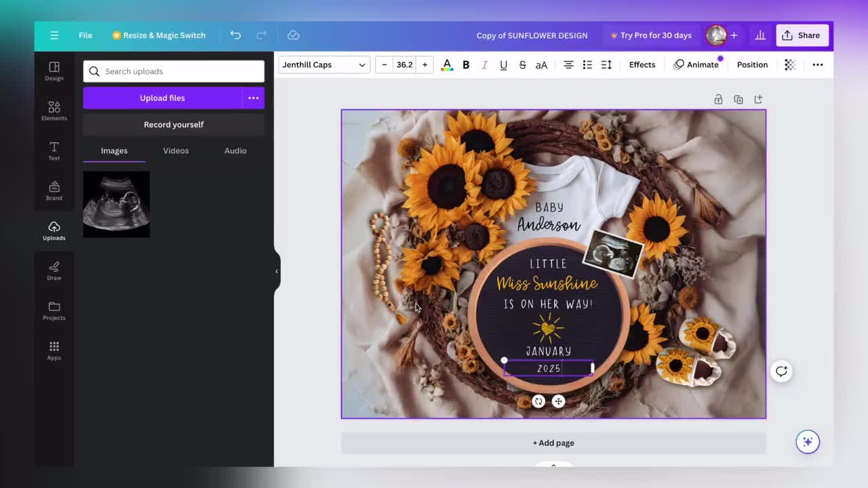The image size is (868, 488).
Task: Click Try Pro for 30 days
Action: [652, 35]
